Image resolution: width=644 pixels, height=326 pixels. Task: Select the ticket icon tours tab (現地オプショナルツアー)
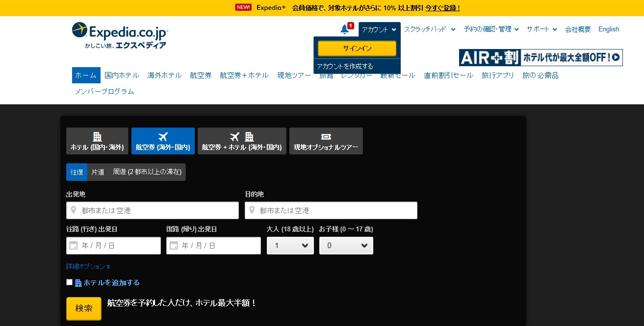tap(326, 141)
